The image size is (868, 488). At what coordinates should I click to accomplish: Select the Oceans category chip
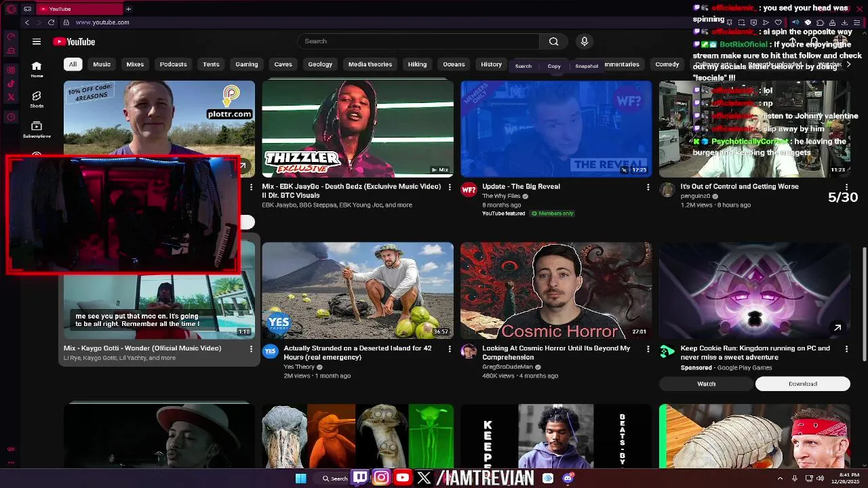pyautogui.click(x=454, y=64)
